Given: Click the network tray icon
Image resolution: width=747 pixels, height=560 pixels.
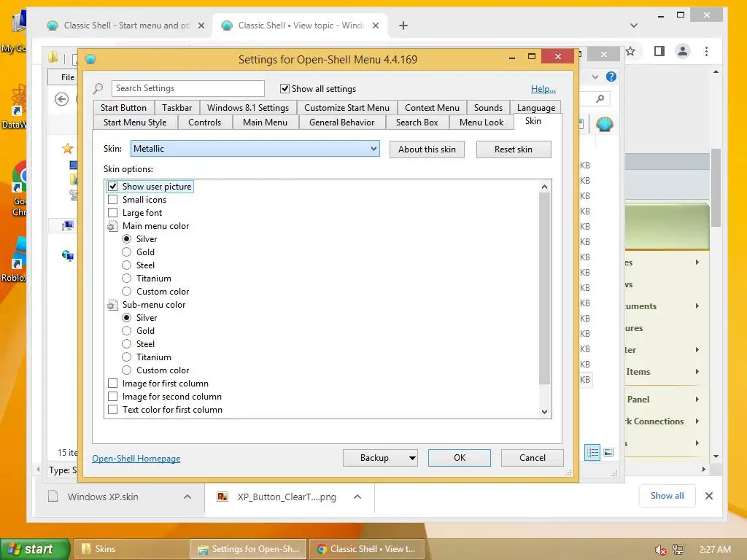Looking at the screenshot, I should pyautogui.click(x=678, y=550).
